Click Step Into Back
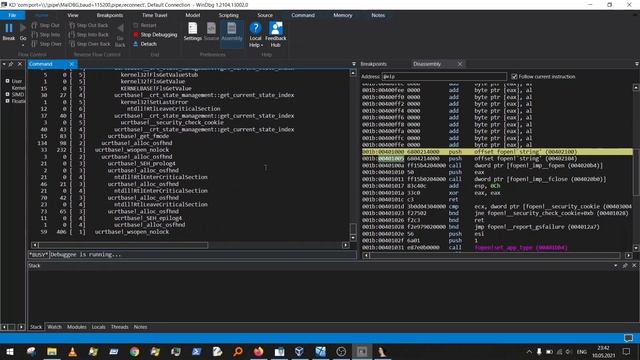This screenshot has height=360, width=640. 89,35
